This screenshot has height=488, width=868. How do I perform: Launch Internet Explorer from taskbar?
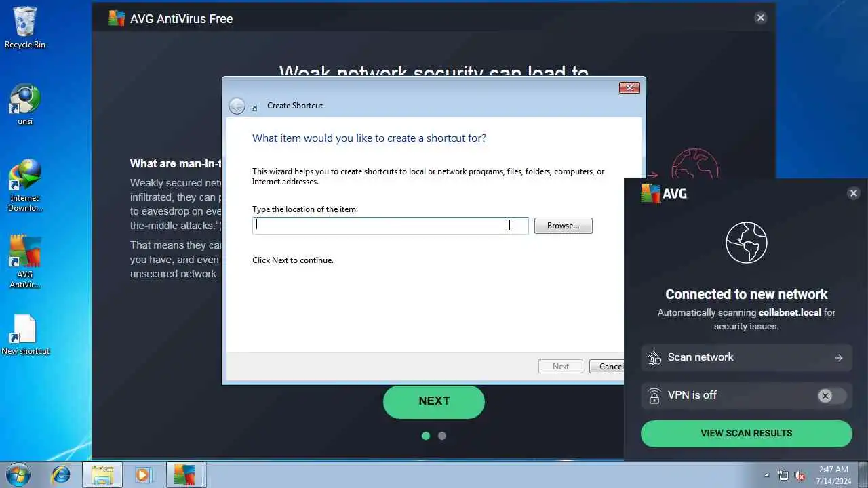pos(61,474)
